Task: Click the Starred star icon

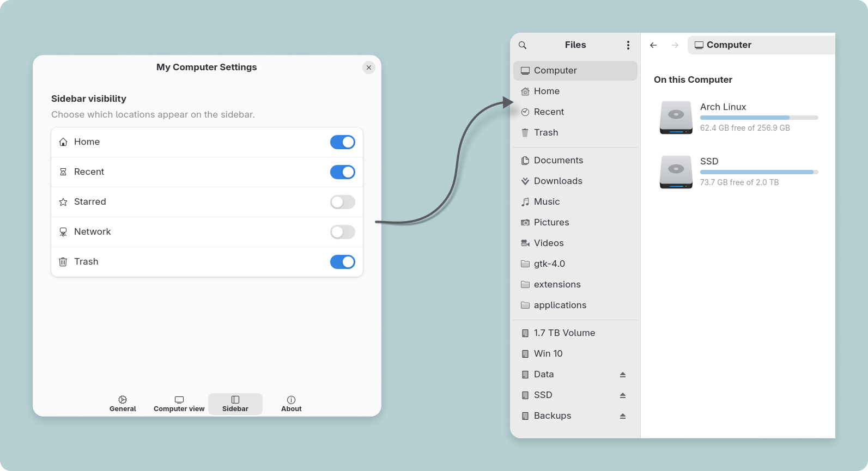Action: click(x=63, y=202)
